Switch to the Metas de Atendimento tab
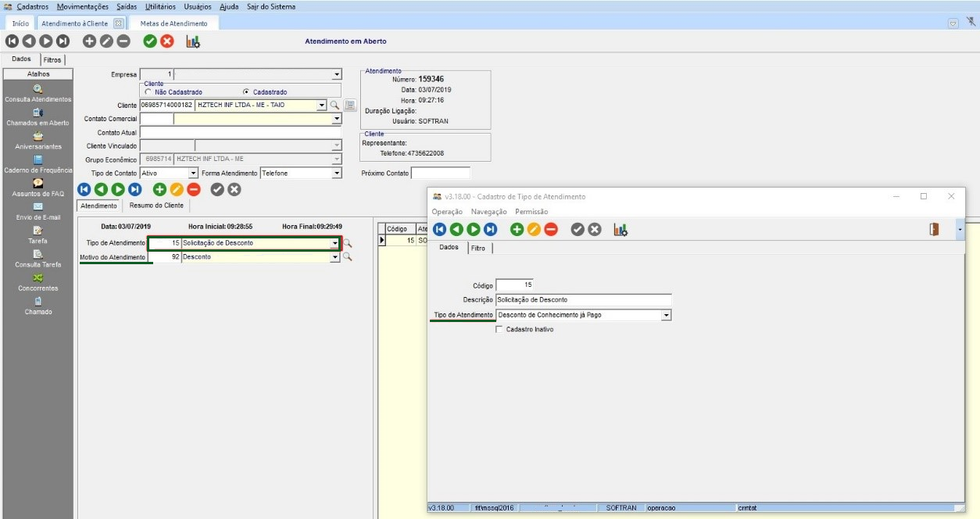 173,23
